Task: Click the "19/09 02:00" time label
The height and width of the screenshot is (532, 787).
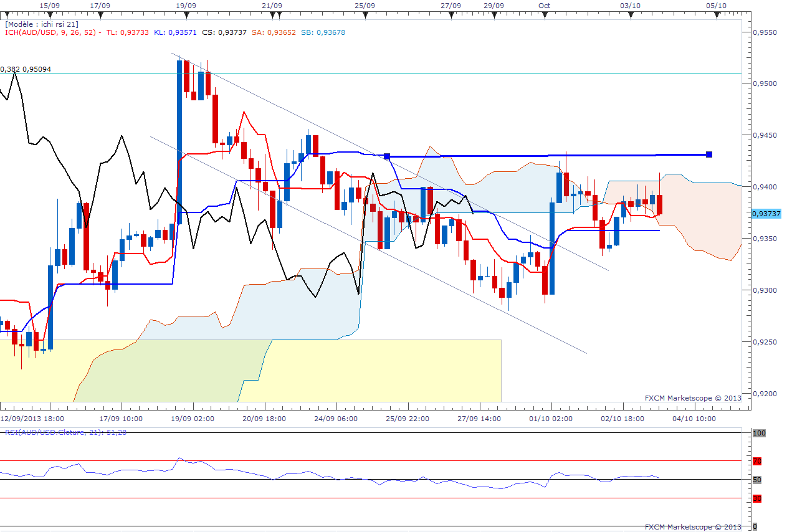Action: [193, 418]
